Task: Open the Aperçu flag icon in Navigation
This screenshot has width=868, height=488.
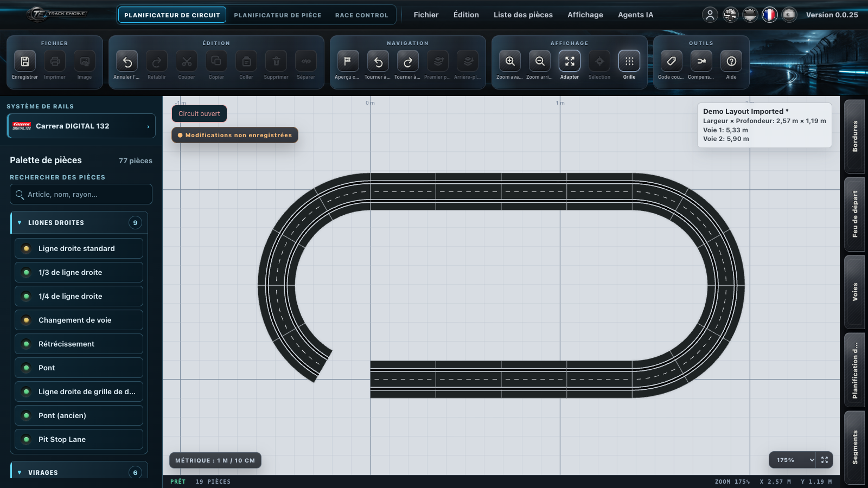Action: (x=348, y=61)
